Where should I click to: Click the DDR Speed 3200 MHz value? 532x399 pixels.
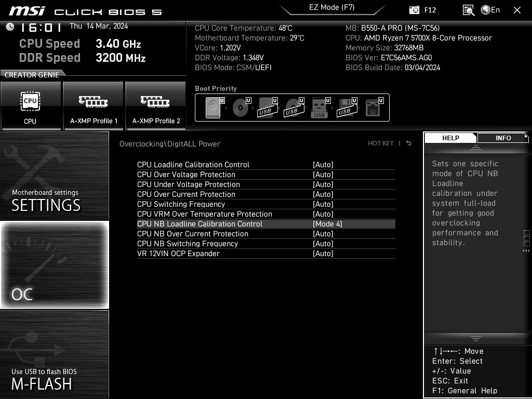121,58
